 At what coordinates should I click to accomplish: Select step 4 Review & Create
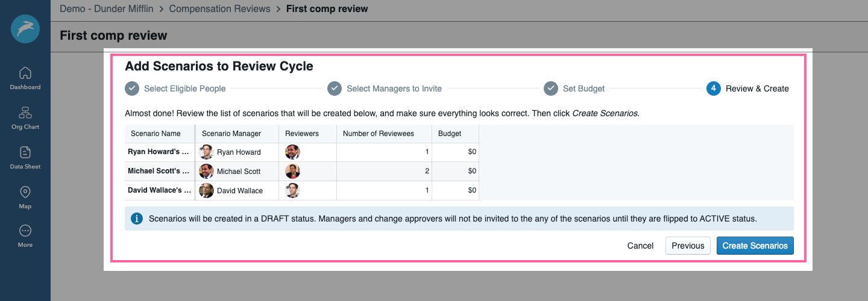(x=748, y=88)
